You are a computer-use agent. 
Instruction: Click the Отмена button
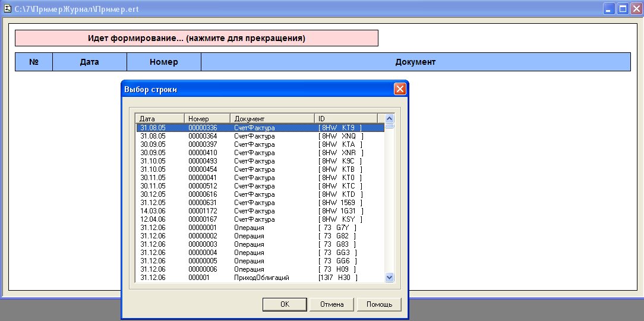(332, 304)
